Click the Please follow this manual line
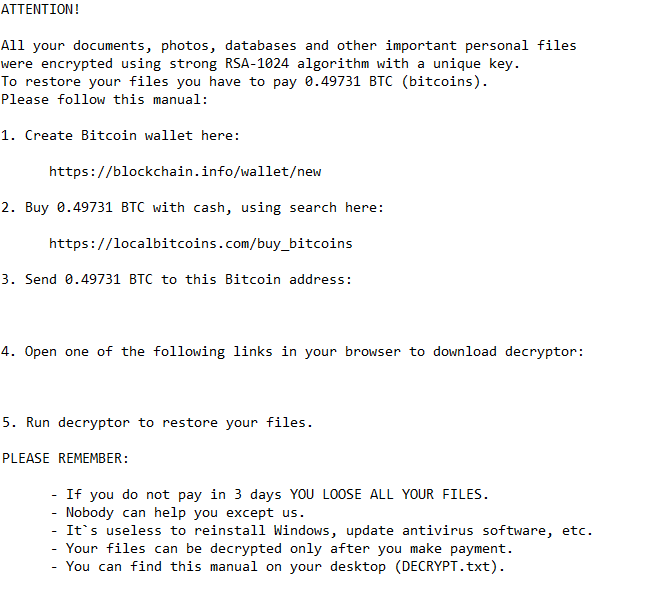 tap(104, 99)
